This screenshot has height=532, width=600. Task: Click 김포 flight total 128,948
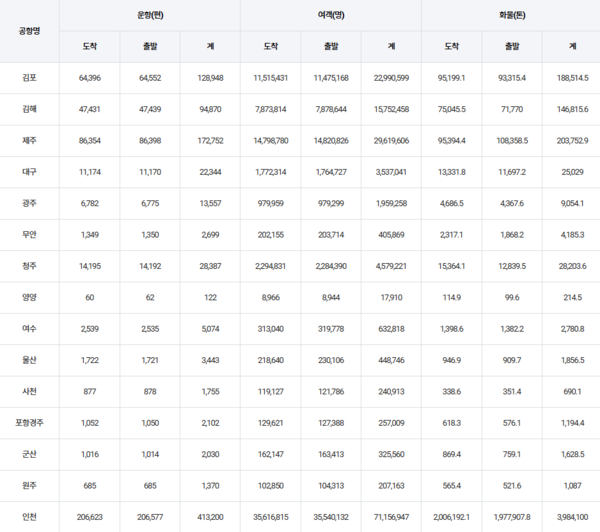[210, 78]
